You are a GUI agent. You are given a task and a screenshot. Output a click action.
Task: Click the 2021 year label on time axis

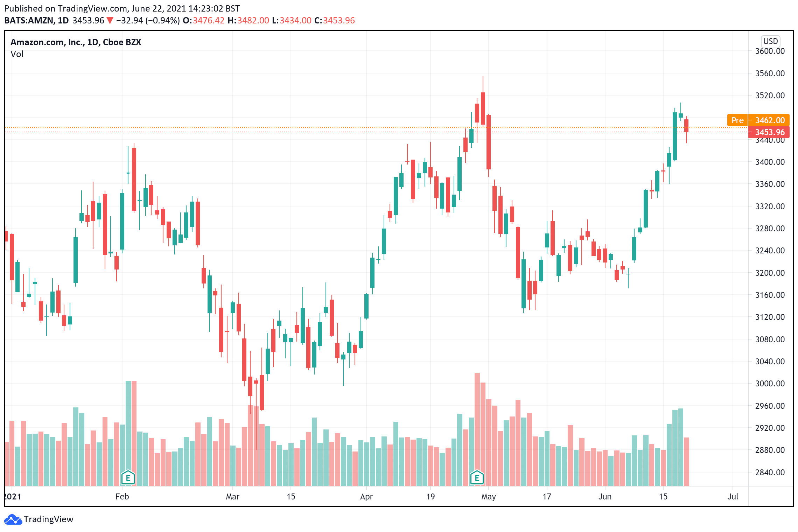click(x=13, y=497)
